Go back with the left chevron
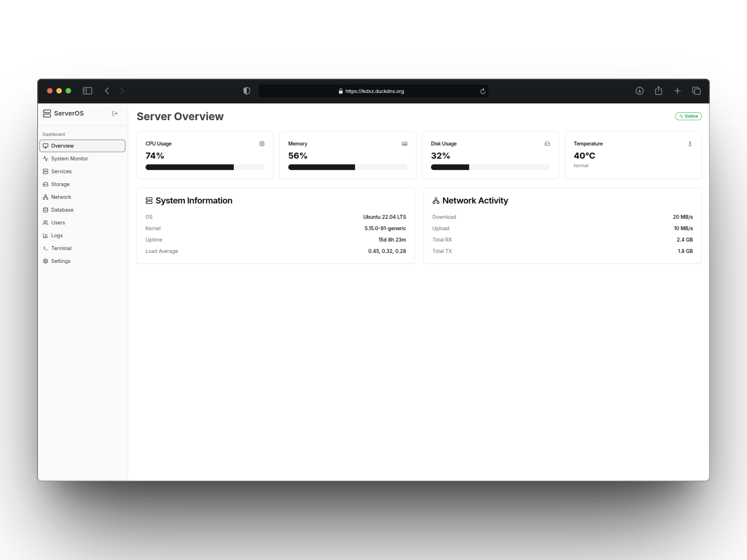 point(107,91)
